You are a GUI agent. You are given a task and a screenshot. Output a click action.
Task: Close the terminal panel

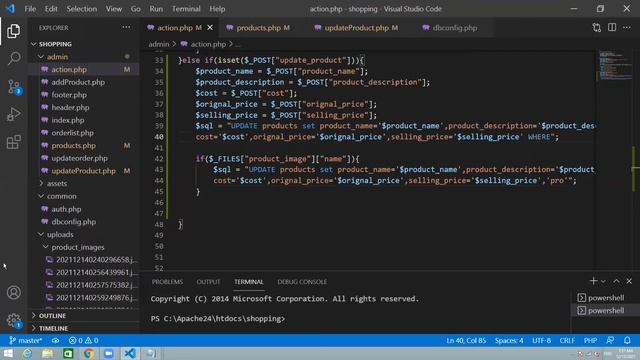pyautogui.click(x=629, y=281)
